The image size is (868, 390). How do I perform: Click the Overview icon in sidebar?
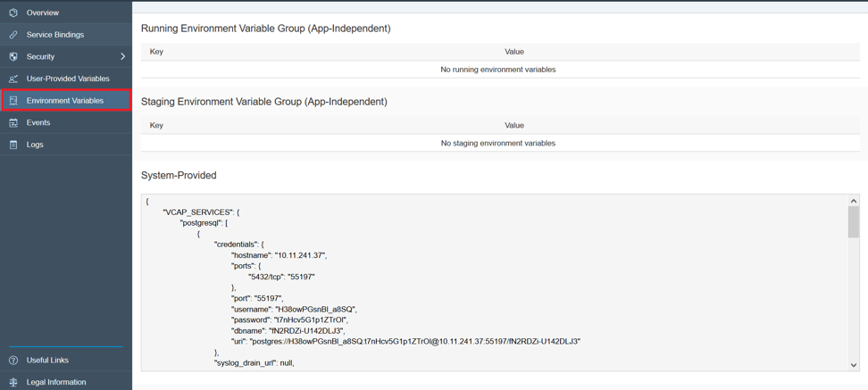pyautogui.click(x=13, y=12)
